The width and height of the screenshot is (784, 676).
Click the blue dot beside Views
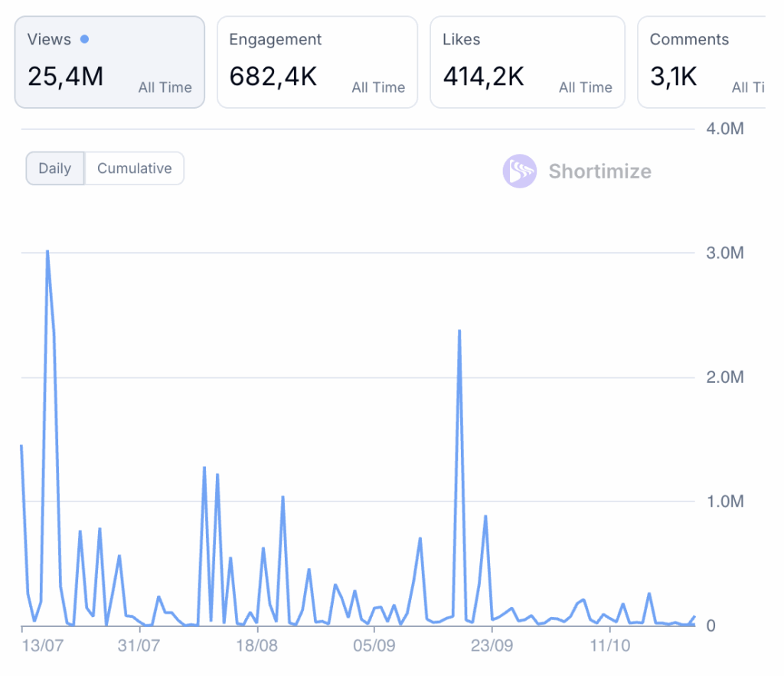[x=84, y=39]
